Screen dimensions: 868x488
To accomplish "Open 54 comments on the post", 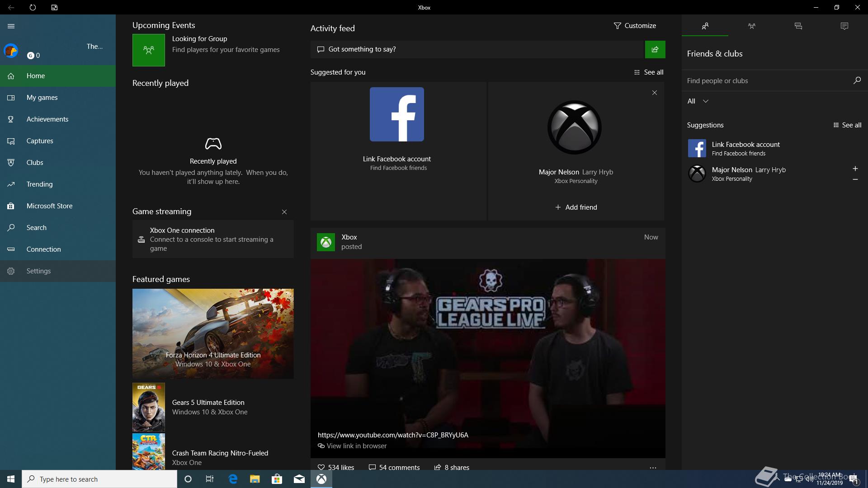I will click(394, 468).
